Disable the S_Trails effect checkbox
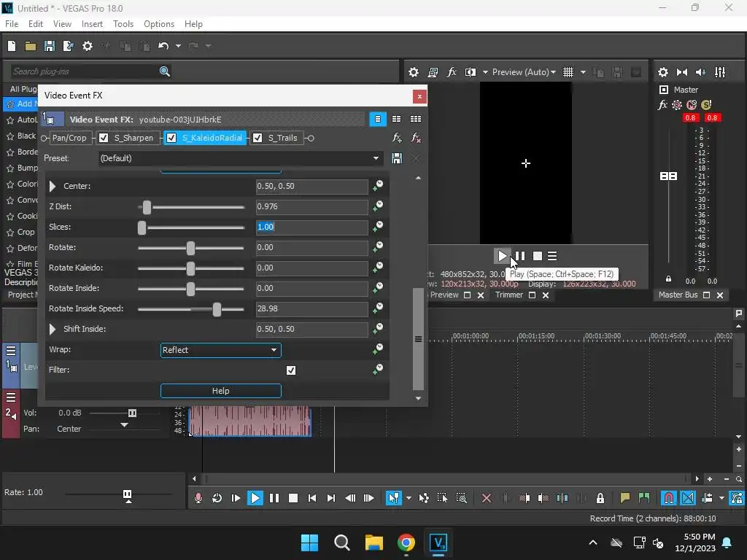The width and height of the screenshot is (747, 560). coord(258,138)
